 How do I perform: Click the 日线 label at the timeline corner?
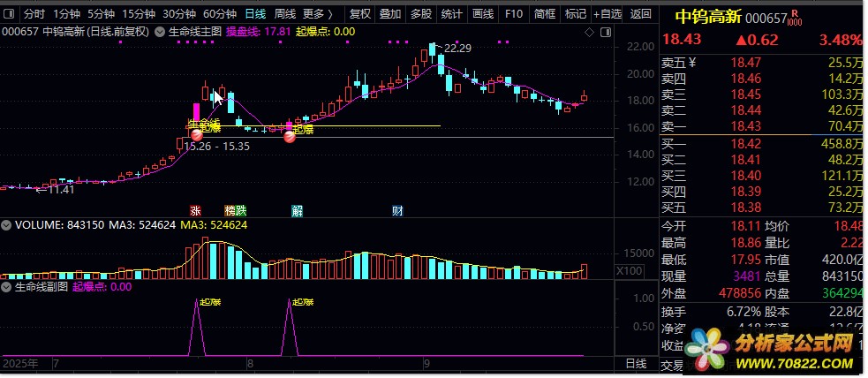pos(635,363)
